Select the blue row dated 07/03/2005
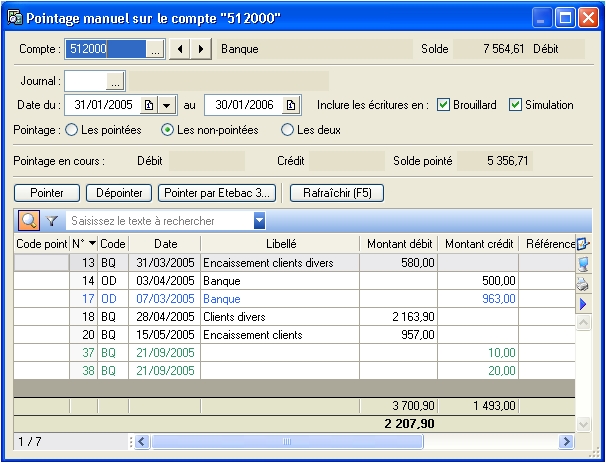 pyautogui.click(x=294, y=299)
